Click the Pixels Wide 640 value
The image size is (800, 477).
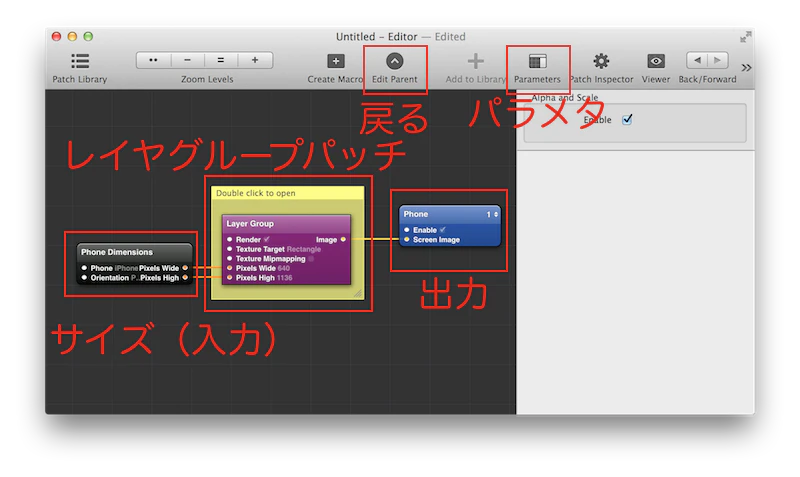click(x=284, y=268)
